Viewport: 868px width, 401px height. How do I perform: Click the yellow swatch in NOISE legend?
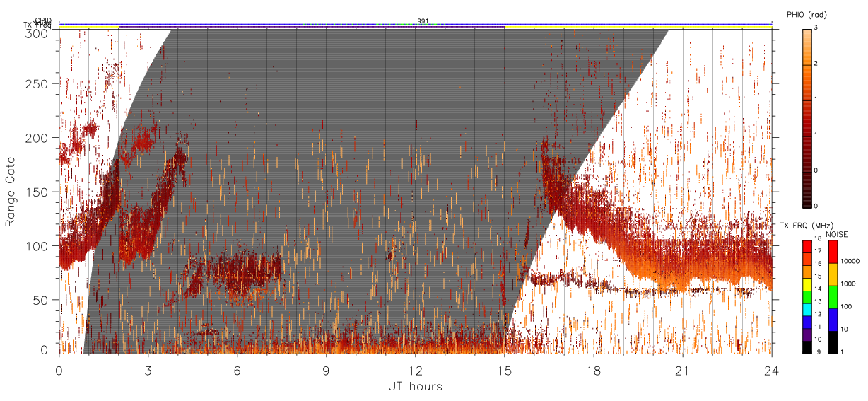[x=833, y=274]
